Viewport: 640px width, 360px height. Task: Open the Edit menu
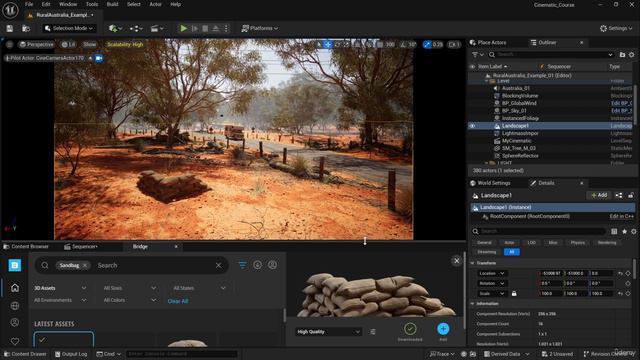coord(46,4)
